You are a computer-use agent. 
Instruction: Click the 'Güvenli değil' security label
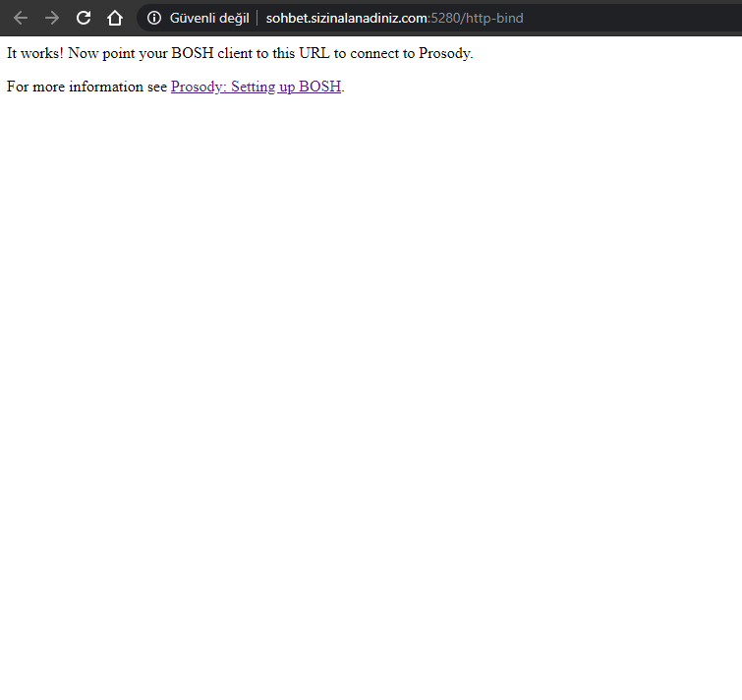coord(209,18)
